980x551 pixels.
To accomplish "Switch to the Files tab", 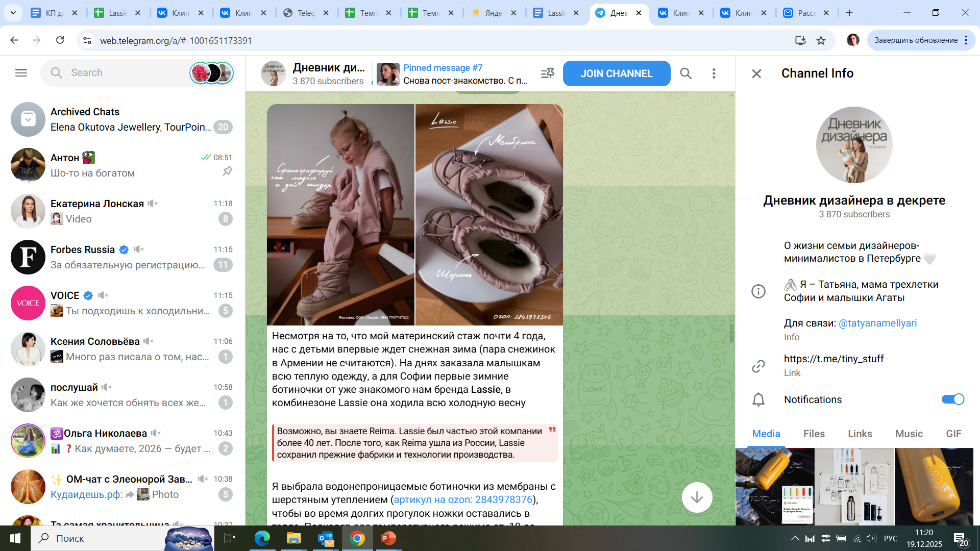I will click(x=814, y=434).
